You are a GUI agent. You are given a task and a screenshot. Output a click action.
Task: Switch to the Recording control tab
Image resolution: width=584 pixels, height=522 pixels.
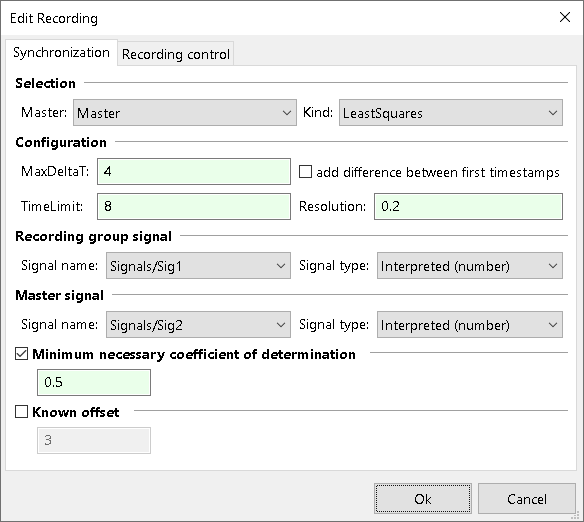point(175,54)
